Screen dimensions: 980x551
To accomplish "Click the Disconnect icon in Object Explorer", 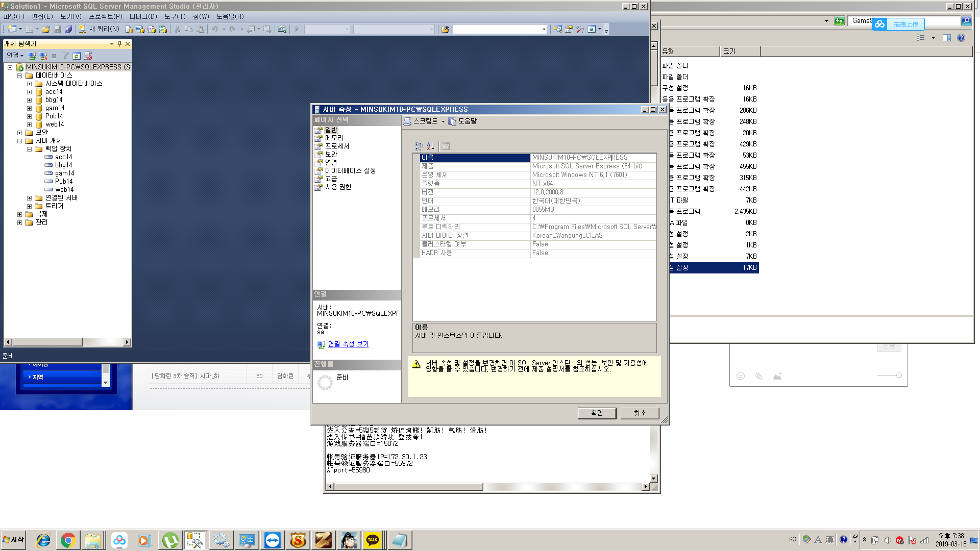I will (43, 56).
